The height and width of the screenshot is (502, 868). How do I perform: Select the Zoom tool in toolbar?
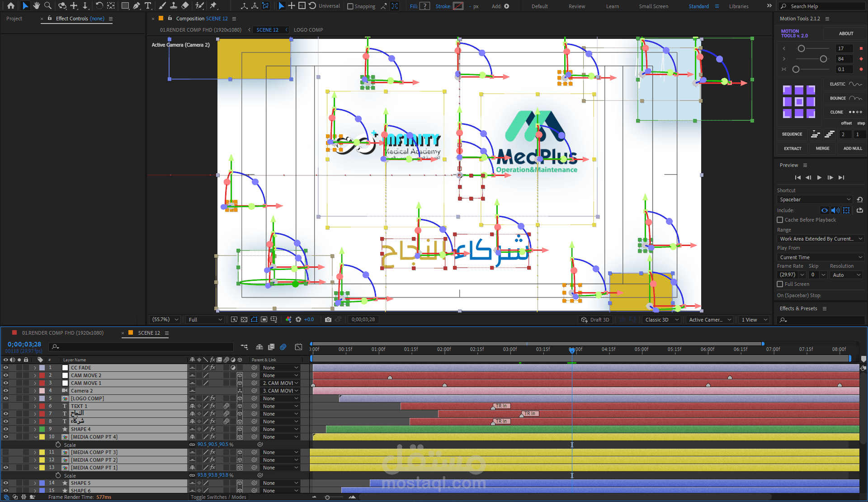48,6
